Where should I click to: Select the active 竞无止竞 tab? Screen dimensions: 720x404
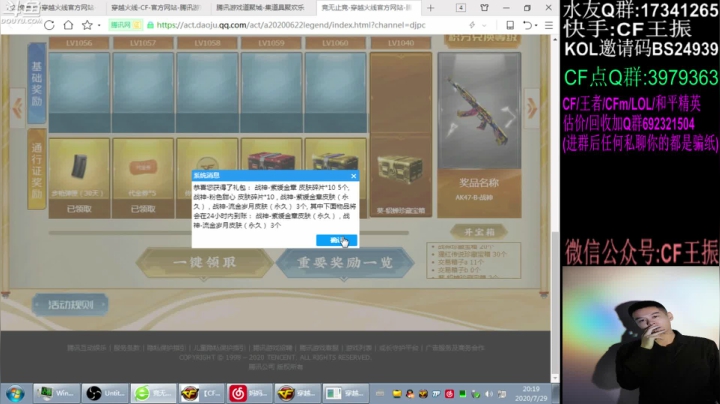pos(370,8)
